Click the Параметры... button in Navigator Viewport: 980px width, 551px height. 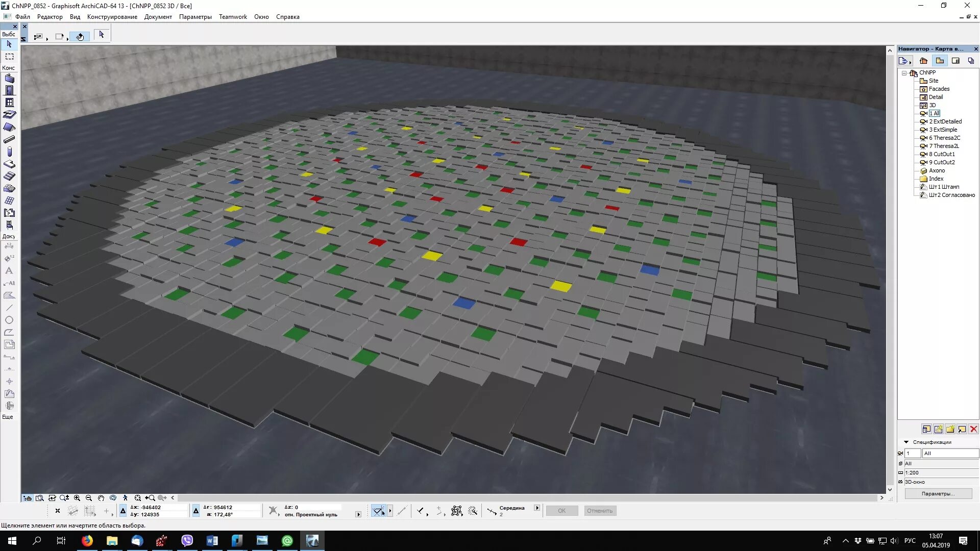[938, 494]
